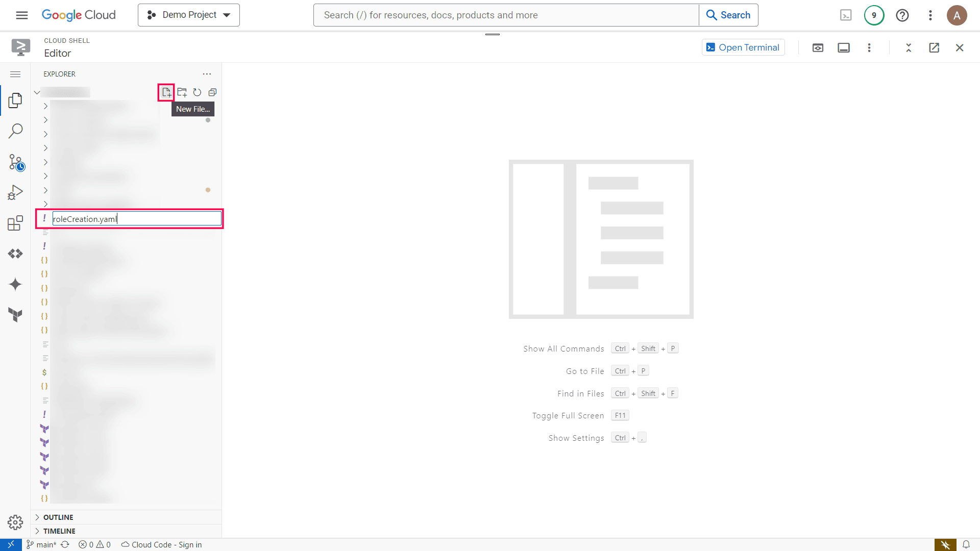Click the Google Cloud search field

(505, 15)
